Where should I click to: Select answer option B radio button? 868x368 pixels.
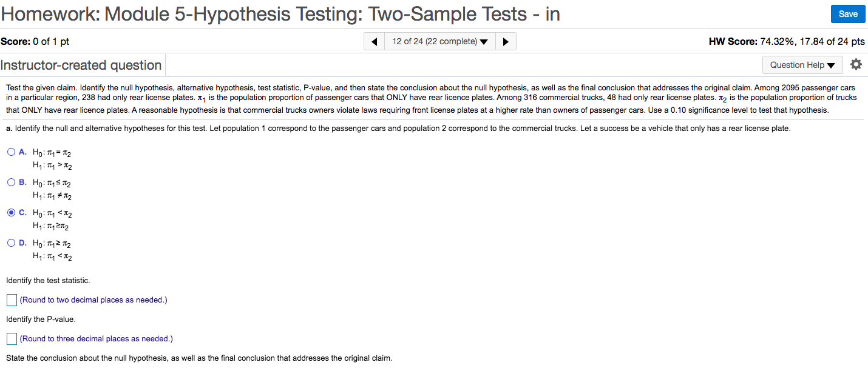(x=12, y=182)
